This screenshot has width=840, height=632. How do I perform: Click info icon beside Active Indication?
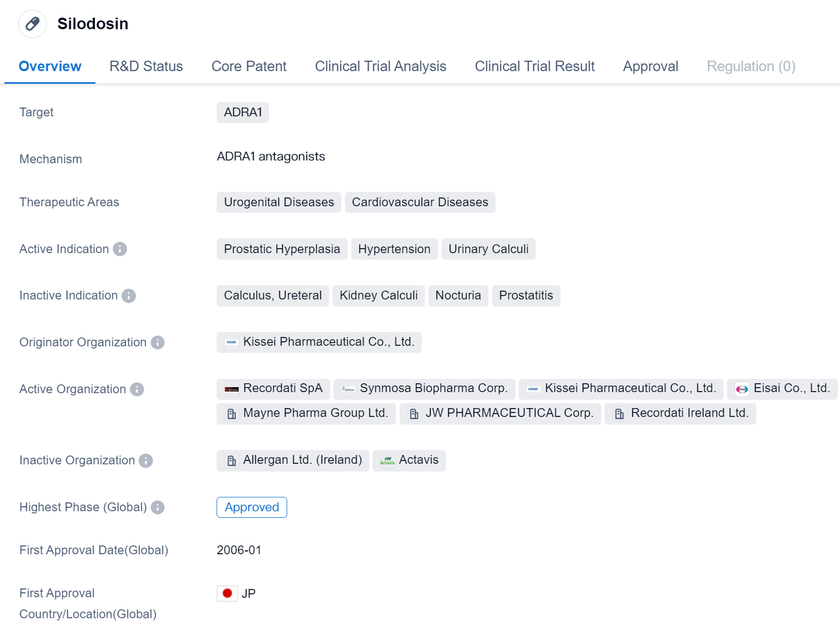pyautogui.click(x=120, y=249)
